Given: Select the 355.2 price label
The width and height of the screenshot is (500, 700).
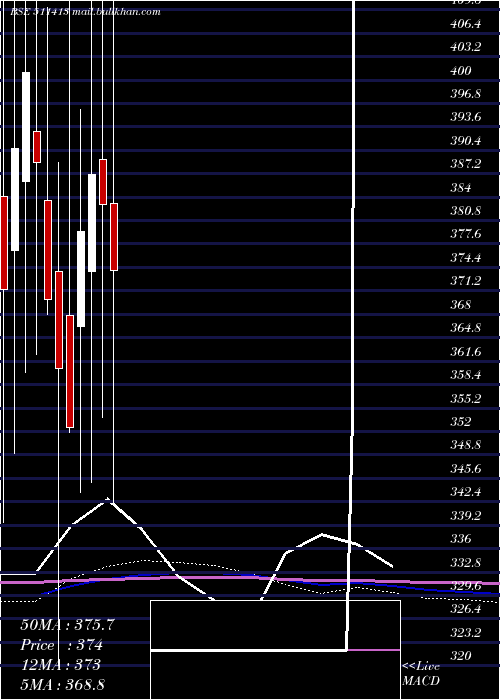Looking at the screenshot, I should coord(466,398).
